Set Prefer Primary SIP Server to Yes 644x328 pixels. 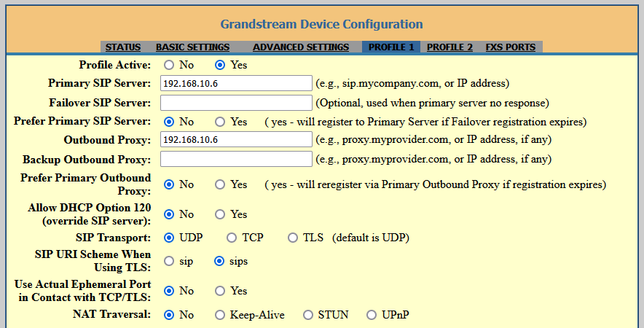pyautogui.click(x=220, y=122)
